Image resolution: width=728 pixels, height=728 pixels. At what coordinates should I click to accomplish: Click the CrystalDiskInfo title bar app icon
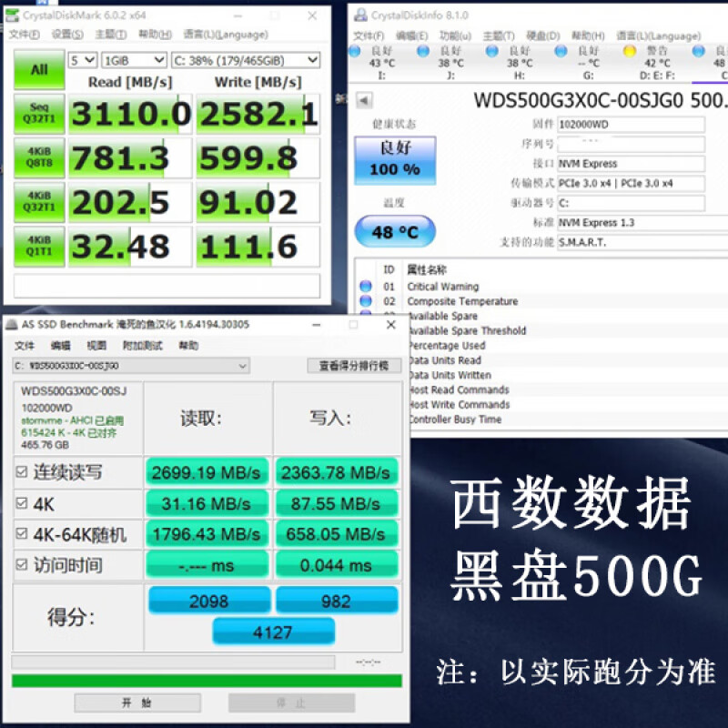click(360, 15)
